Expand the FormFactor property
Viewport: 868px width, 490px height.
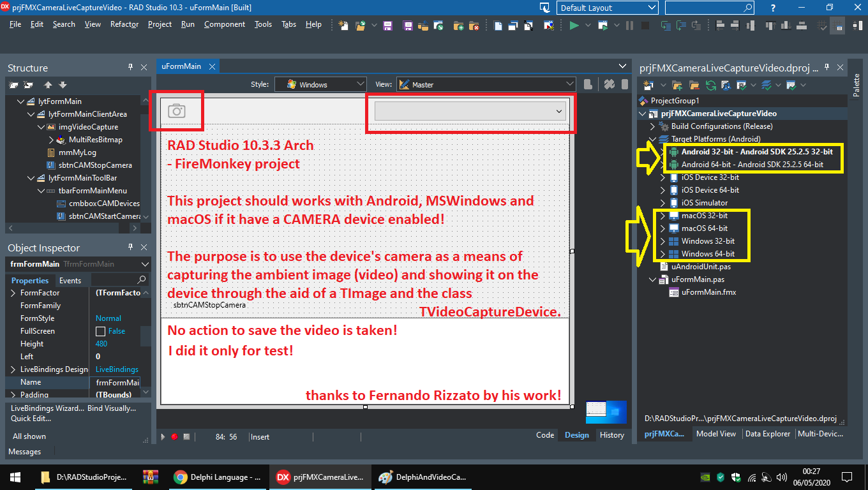coord(13,293)
